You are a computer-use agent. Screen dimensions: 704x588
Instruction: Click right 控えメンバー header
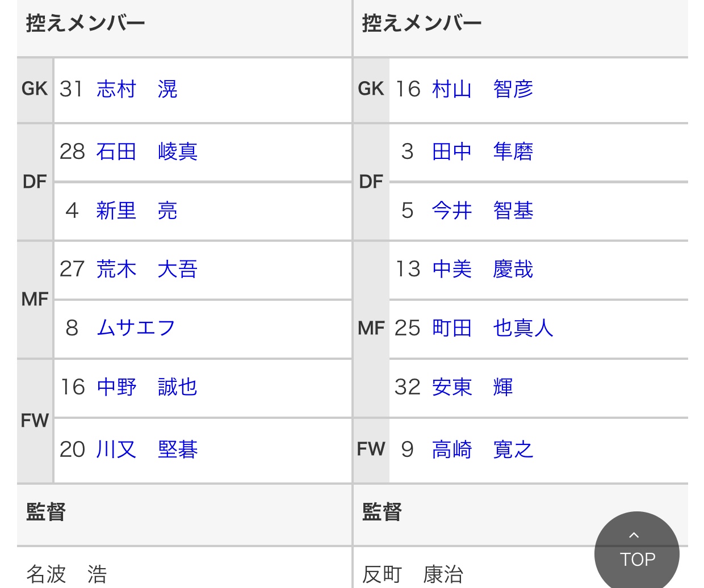tap(422, 23)
